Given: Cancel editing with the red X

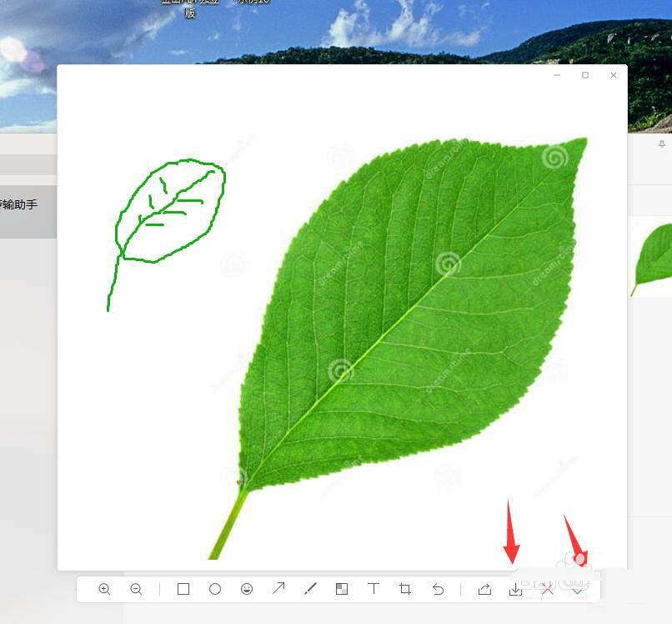Looking at the screenshot, I should pos(547,589).
